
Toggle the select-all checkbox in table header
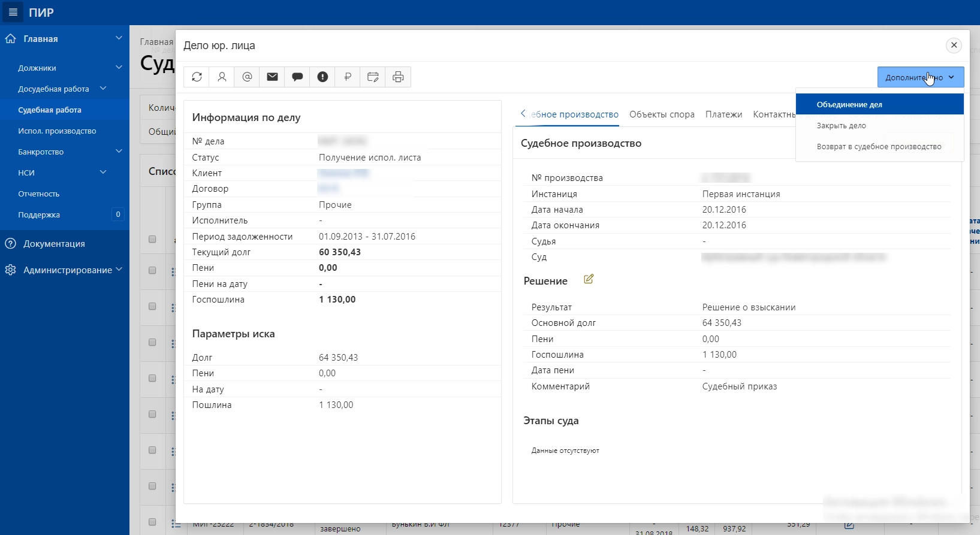click(x=152, y=239)
